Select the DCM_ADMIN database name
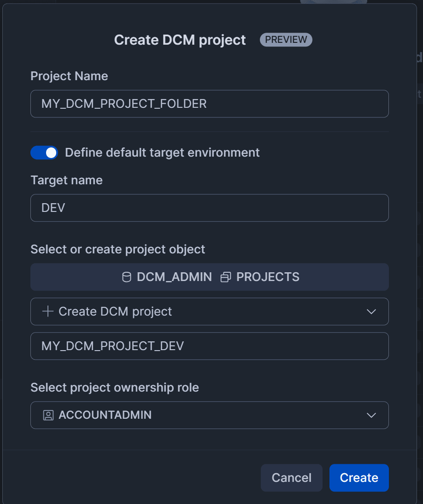Screen dimensions: 423x504 (x=174, y=277)
